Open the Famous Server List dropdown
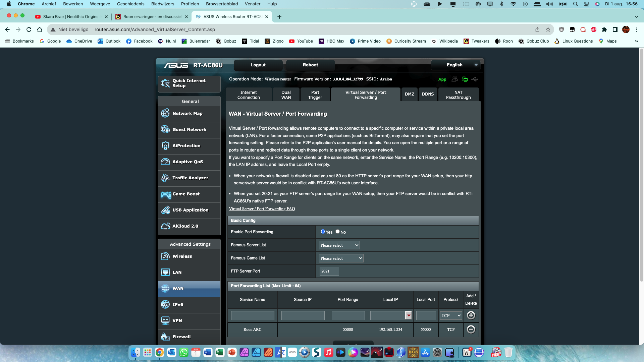This screenshot has width=644, height=362. (x=339, y=245)
